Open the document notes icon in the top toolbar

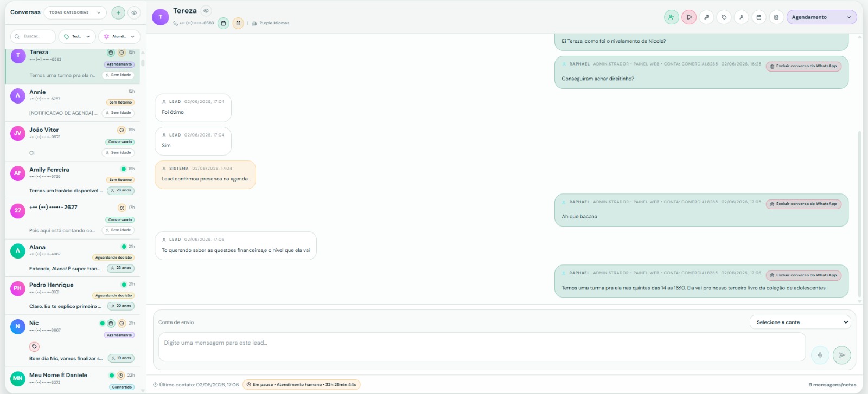click(x=776, y=17)
